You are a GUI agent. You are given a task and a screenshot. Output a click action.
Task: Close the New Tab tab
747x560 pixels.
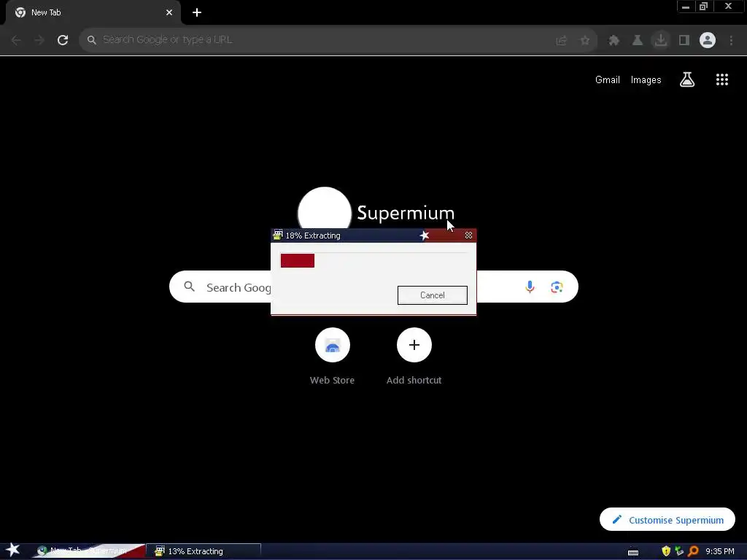click(169, 13)
